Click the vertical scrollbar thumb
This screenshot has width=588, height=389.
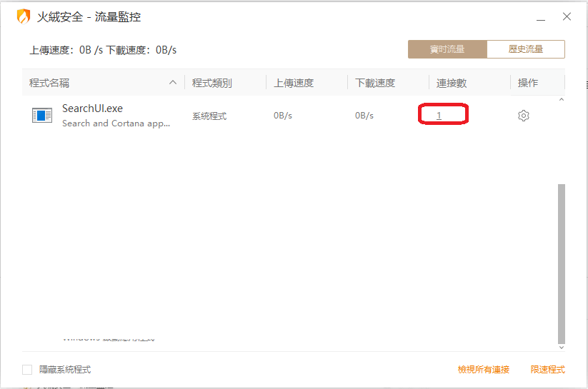point(561,263)
